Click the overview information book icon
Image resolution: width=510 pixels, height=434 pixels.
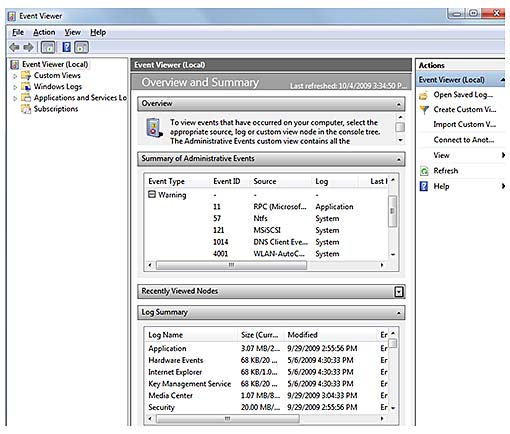154,128
